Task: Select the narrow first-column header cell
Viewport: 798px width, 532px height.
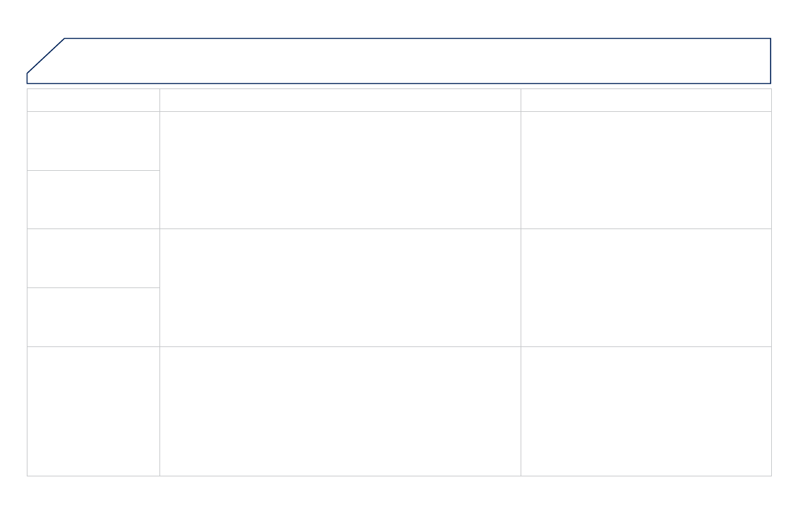Action: coord(93,100)
